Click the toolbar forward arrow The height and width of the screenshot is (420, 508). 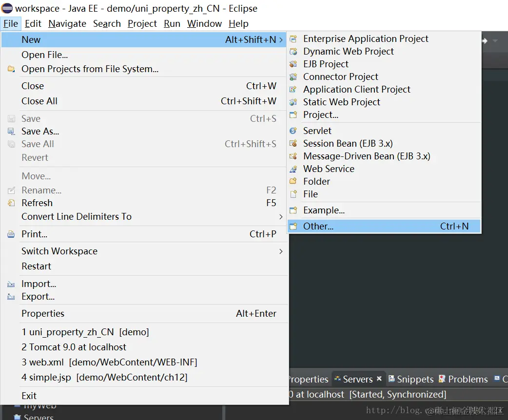pyautogui.click(x=485, y=41)
